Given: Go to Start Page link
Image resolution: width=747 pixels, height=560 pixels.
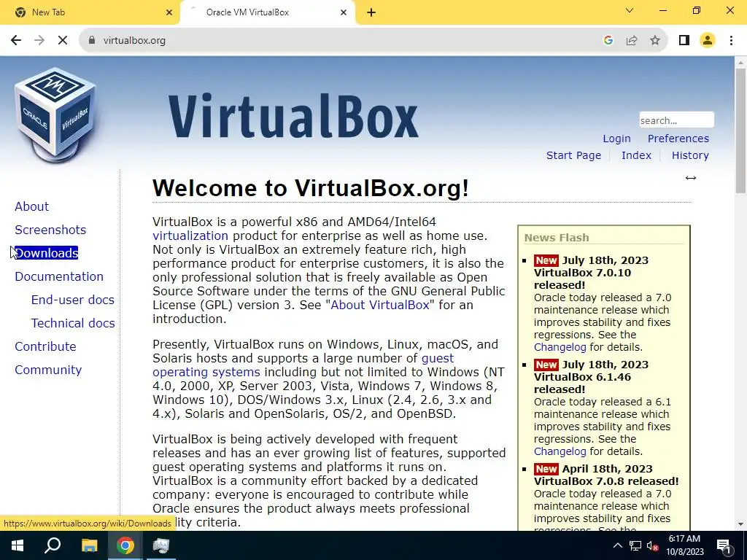Looking at the screenshot, I should [573, 155].
